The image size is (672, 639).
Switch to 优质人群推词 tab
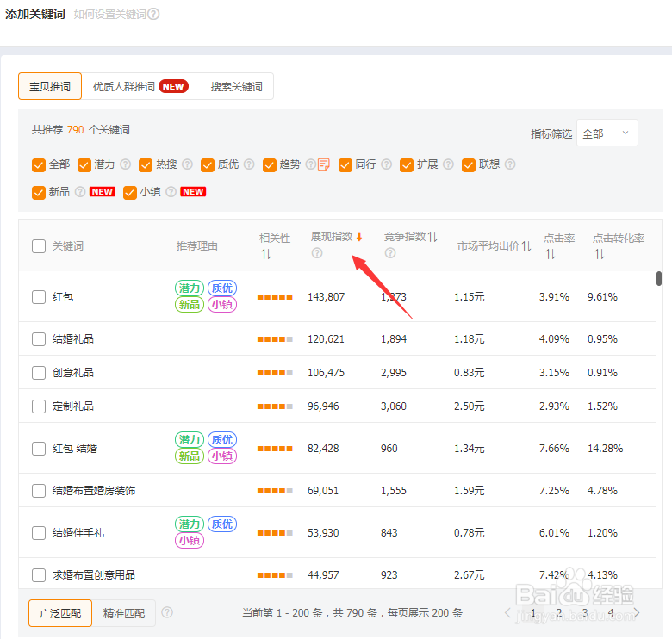tap(140, 86)
